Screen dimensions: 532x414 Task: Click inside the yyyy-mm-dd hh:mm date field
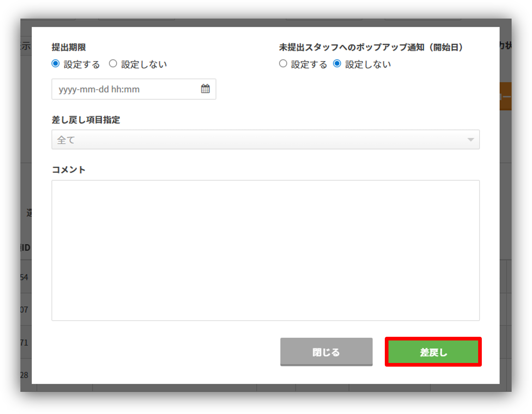[x=118, y=89]
